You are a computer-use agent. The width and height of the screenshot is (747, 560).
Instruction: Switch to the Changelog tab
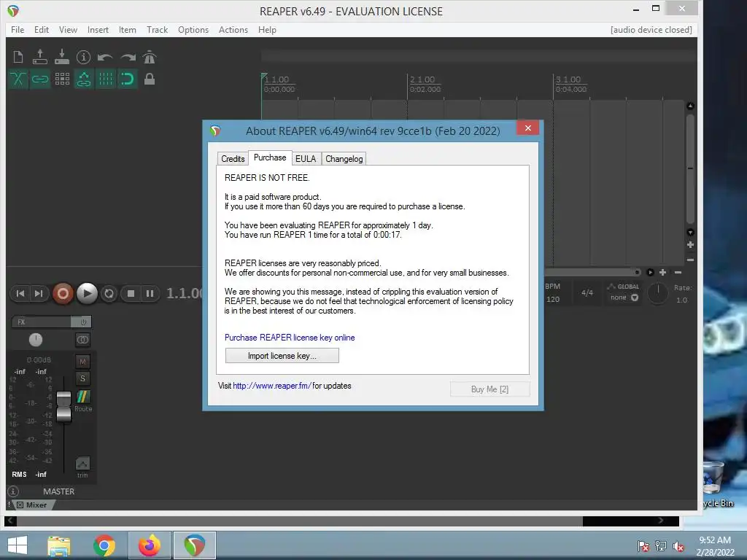pos(344,158)
